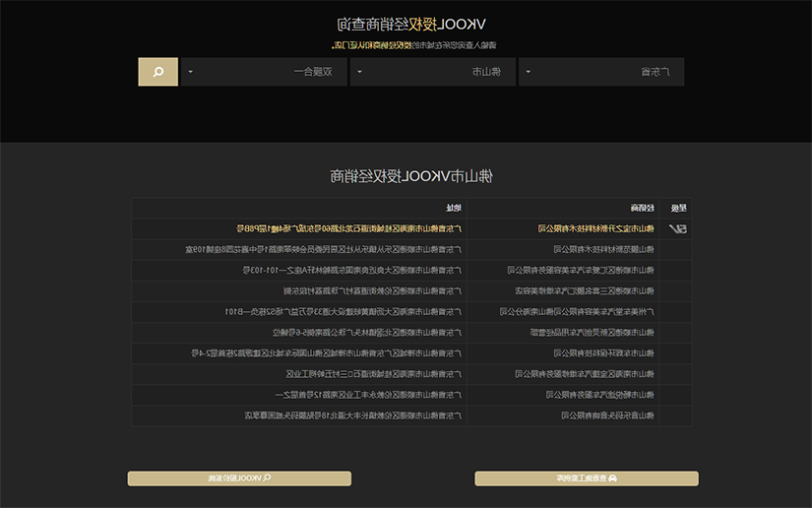Click the address ending in 工业区

[374, 374]
